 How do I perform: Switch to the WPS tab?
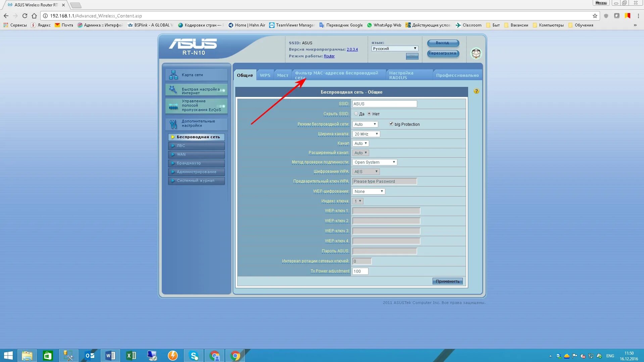[265, 75]
